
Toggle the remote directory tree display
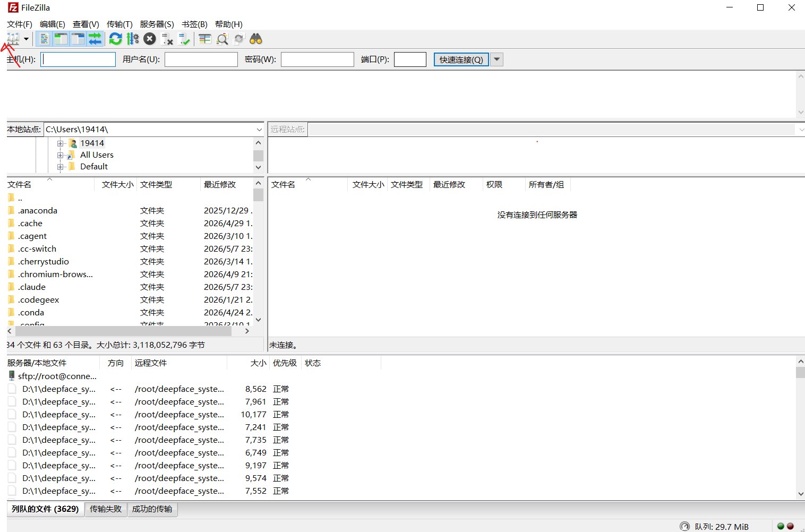tap(78, 39)
